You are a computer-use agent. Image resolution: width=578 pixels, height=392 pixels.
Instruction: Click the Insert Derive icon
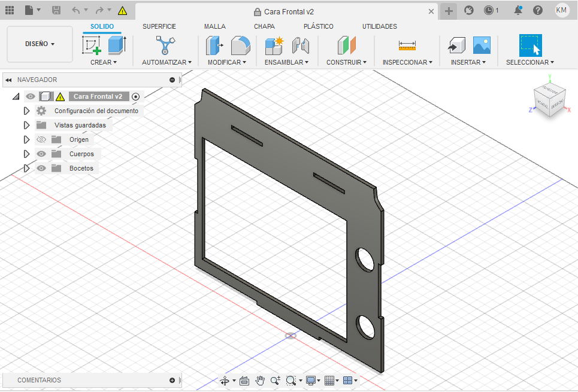pyautogui.click(x=457, y=45)
